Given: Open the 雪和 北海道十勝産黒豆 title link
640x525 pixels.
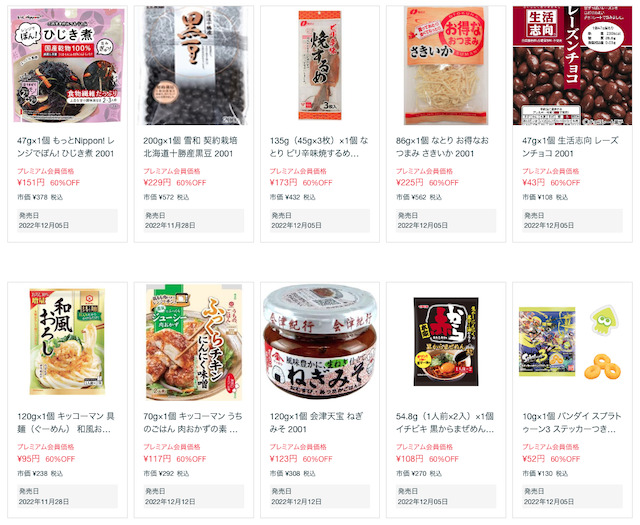Looking at the screenshot, I should coord(190,147).
